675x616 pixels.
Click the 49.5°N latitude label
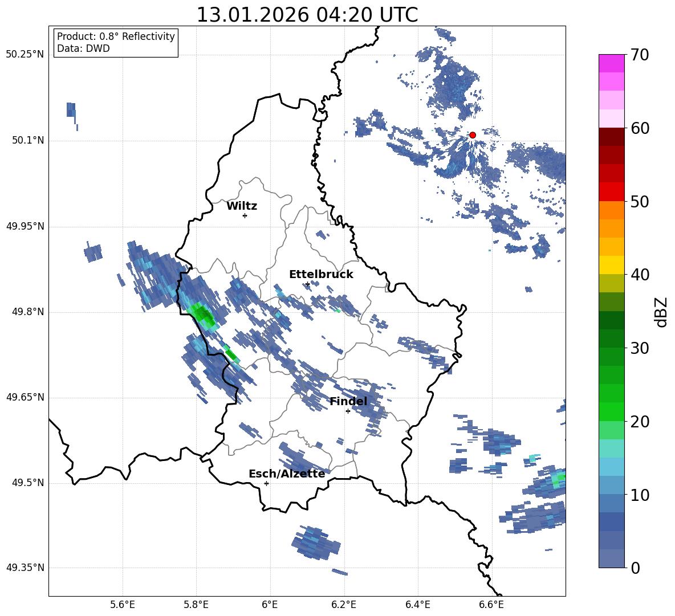click(28, 483)
